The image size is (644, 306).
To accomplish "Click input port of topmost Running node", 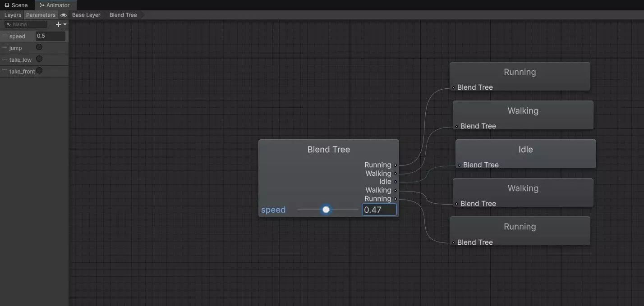I will pyautogui.click(x=453, y=87).
